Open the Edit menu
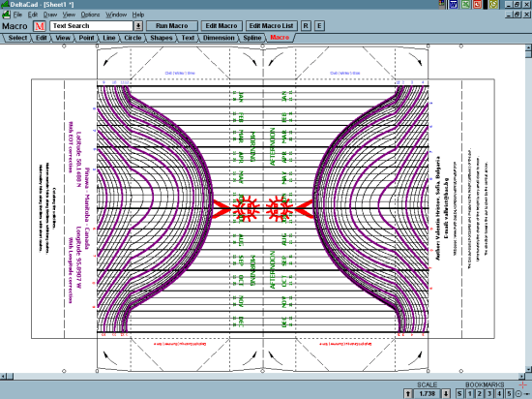The height and width of the screenshot is (399, 532). click(33, 15)
